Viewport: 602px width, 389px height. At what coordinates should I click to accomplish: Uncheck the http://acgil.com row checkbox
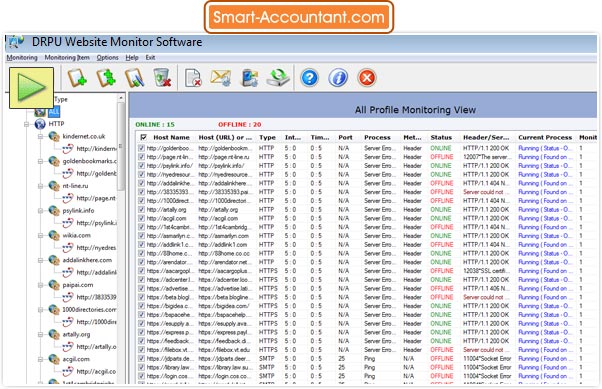142,218
